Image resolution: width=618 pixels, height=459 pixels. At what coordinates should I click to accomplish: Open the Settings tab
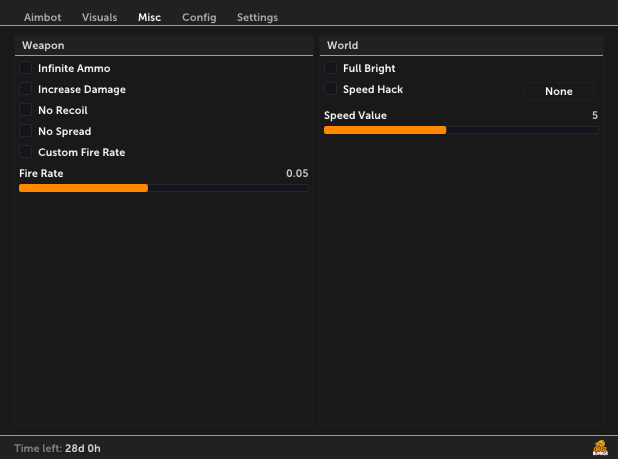(x=257, y=17)
